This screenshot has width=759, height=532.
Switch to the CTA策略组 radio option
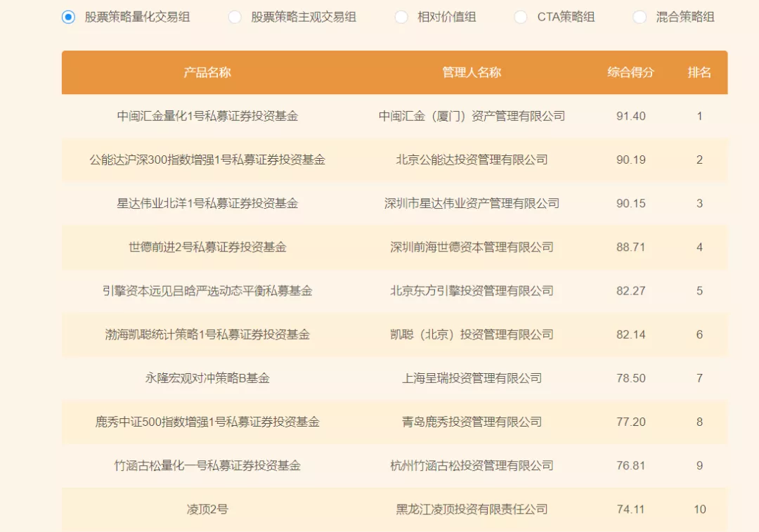pyautogui.click(x=521, y=18)
